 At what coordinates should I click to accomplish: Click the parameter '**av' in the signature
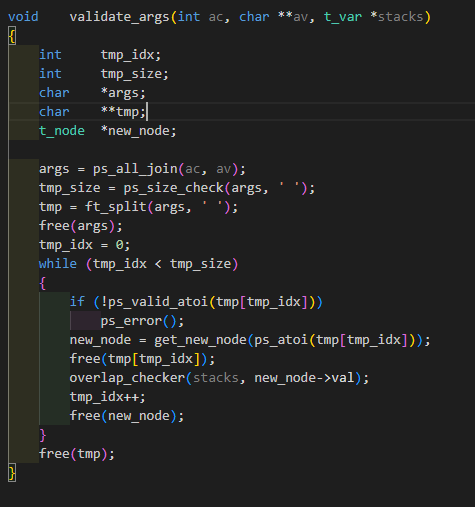coord(293,17)
